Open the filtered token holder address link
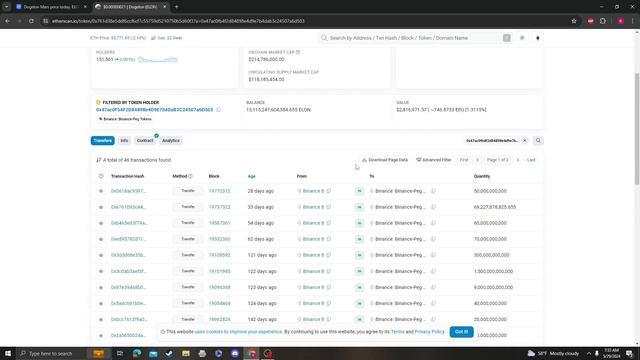The height and width of the screenshot is (360, 640). pos(154,110)
